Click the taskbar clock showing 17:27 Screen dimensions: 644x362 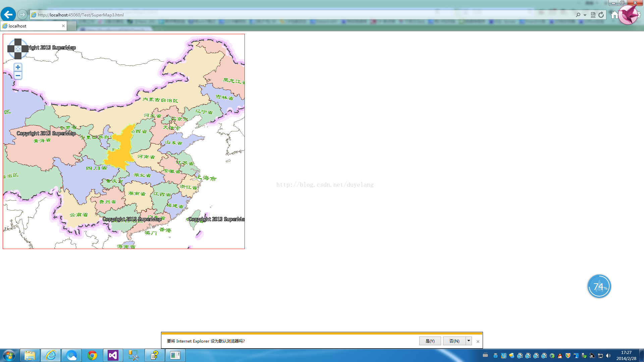point(626,355)
